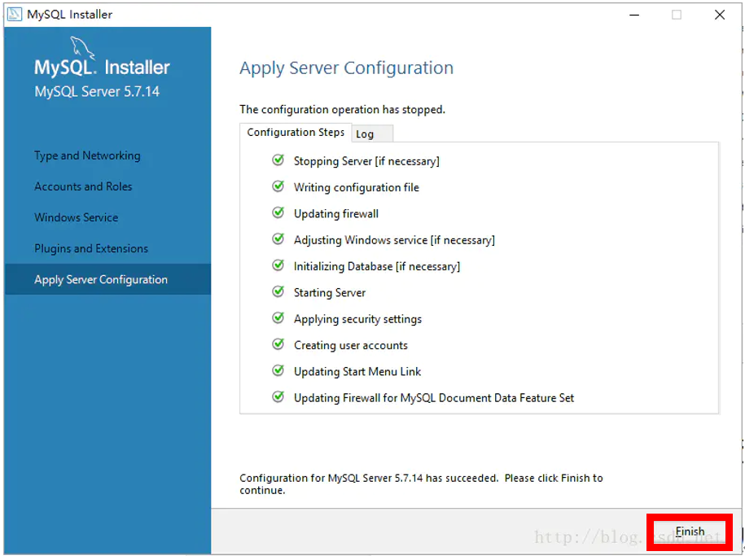Switch to the Log tab

point(371,133)
